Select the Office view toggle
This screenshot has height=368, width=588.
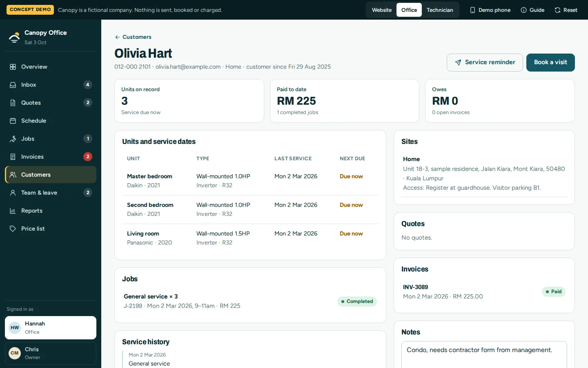point(409,10)
